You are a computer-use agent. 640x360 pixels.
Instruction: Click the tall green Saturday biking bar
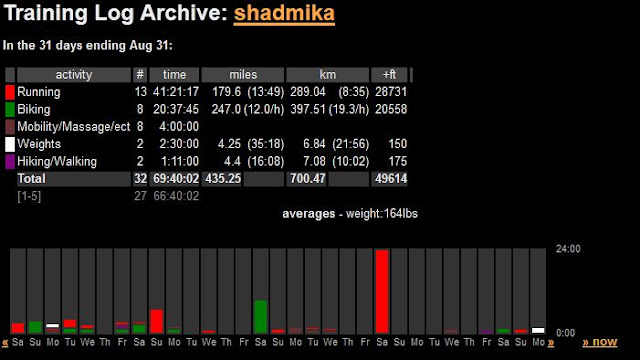[260, 317]
